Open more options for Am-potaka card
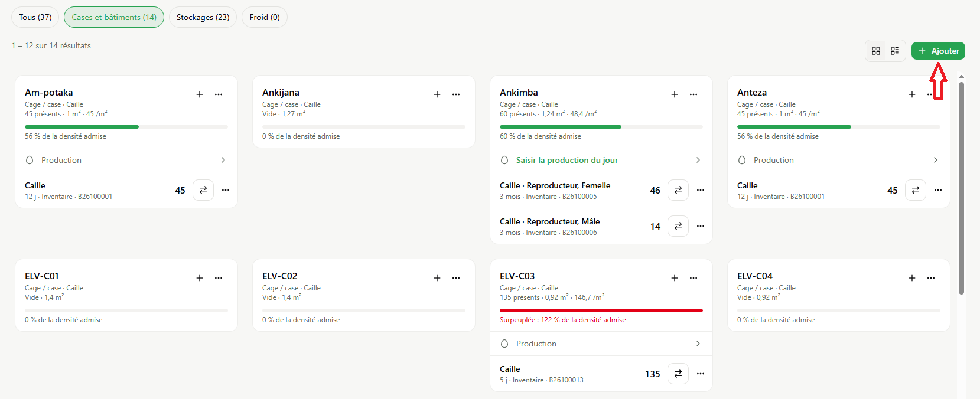The width and height of the screenshot is (980, 399). [219, 94]
